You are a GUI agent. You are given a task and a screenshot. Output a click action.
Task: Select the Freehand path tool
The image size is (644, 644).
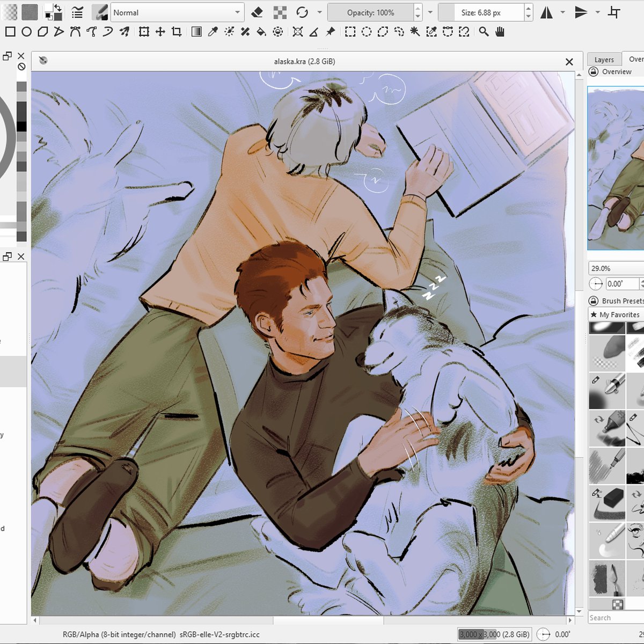(x=92, y=32)
